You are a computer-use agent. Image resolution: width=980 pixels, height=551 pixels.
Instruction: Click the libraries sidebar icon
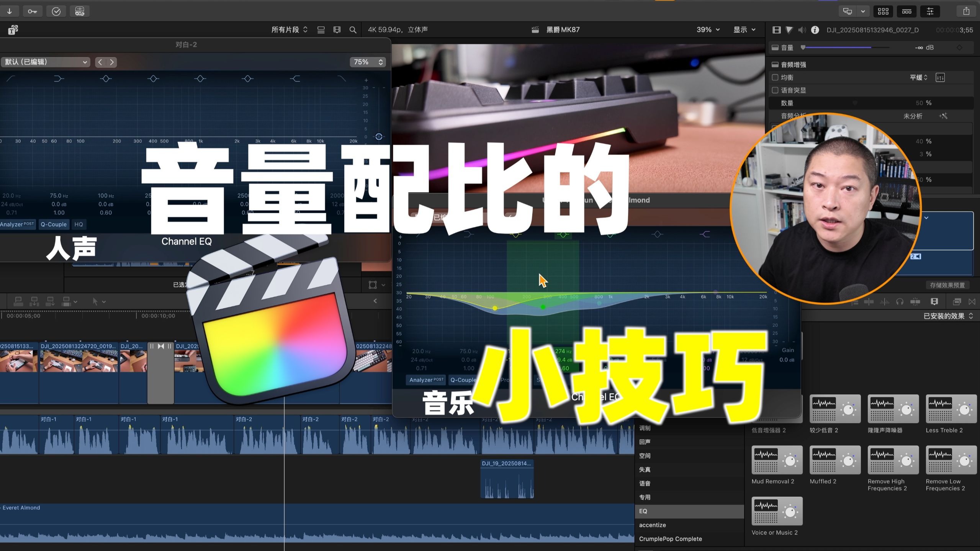[x=13, y=30]
